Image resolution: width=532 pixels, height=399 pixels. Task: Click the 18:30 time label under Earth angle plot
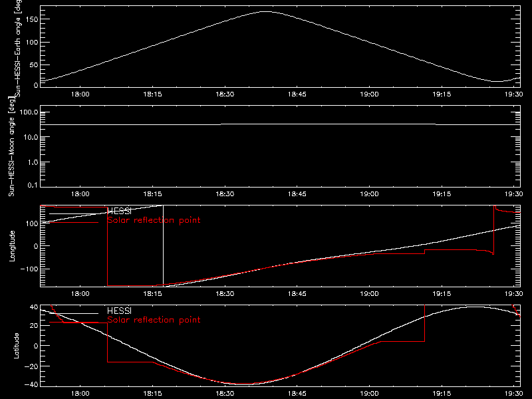pyautogui.click(x=225, y=94)
